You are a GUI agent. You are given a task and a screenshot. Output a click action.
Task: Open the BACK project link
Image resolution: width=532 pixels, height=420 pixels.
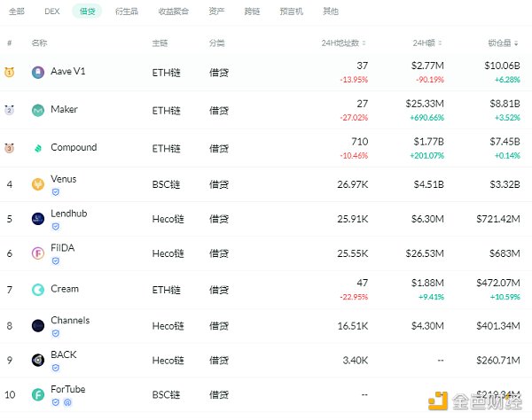pyautogui.click(x=64, y=354)
